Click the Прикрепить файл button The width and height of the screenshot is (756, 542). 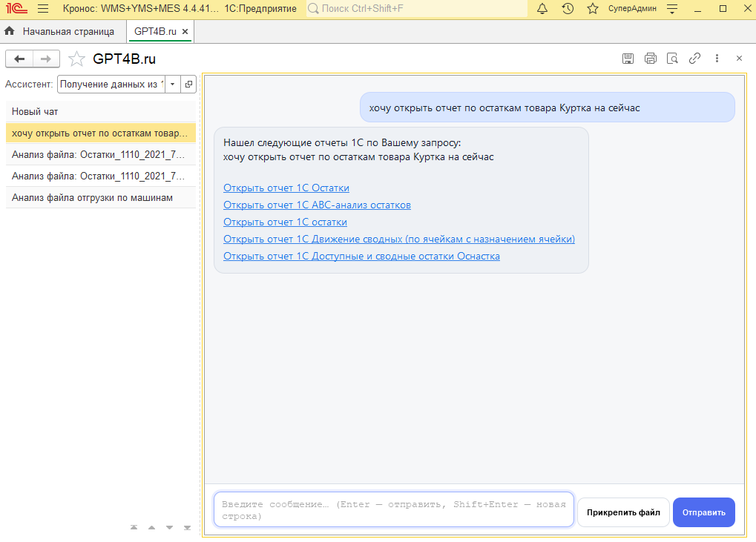coord(623,512)
